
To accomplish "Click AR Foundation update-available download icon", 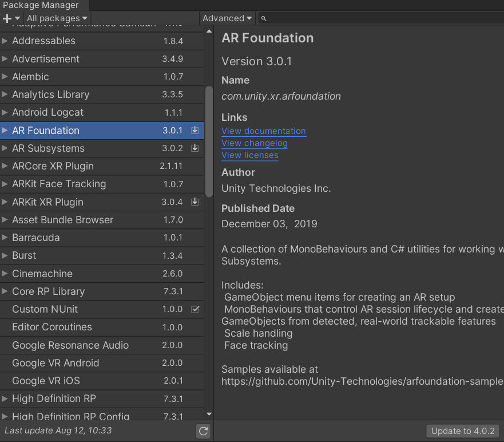I will [195, 131].
